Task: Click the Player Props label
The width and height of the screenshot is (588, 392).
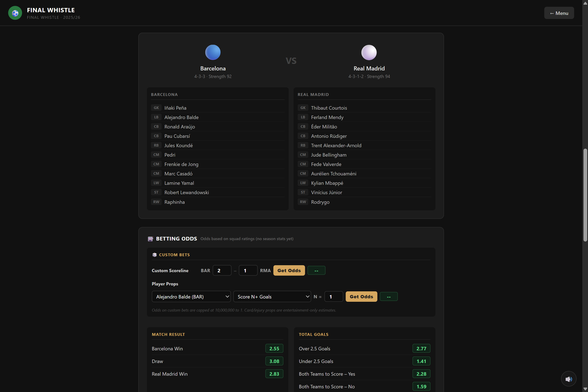Action: [x=165, y=284]
